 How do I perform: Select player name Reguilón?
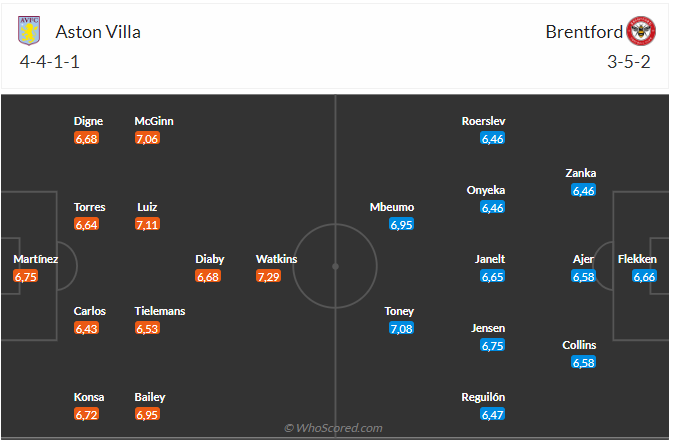click(484, 397)
